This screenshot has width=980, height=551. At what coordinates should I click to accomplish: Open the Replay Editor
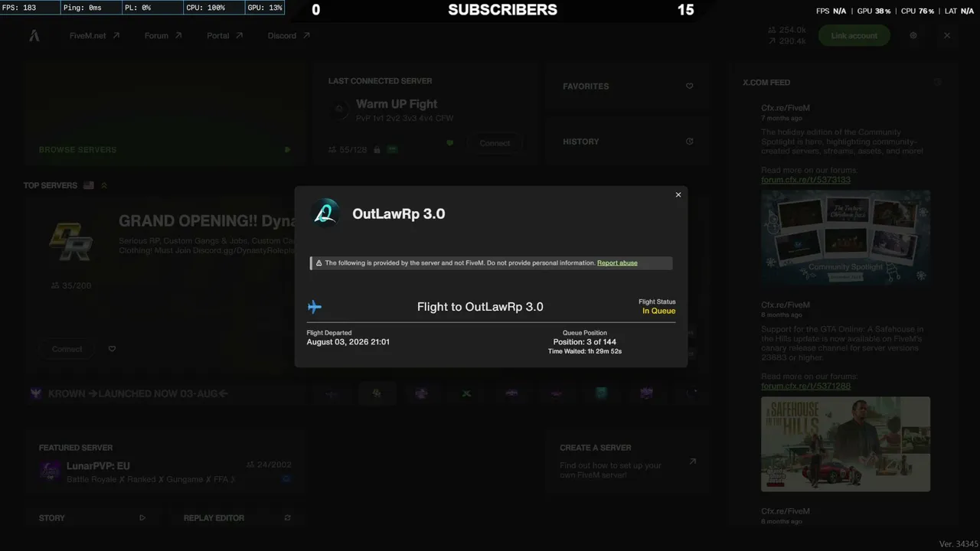click(237, 518)
